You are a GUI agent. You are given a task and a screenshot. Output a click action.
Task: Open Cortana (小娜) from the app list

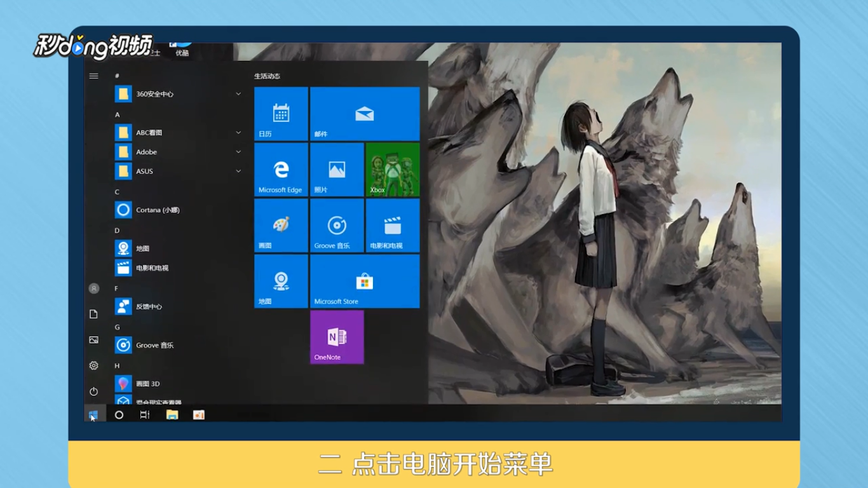tap(179, 210)
